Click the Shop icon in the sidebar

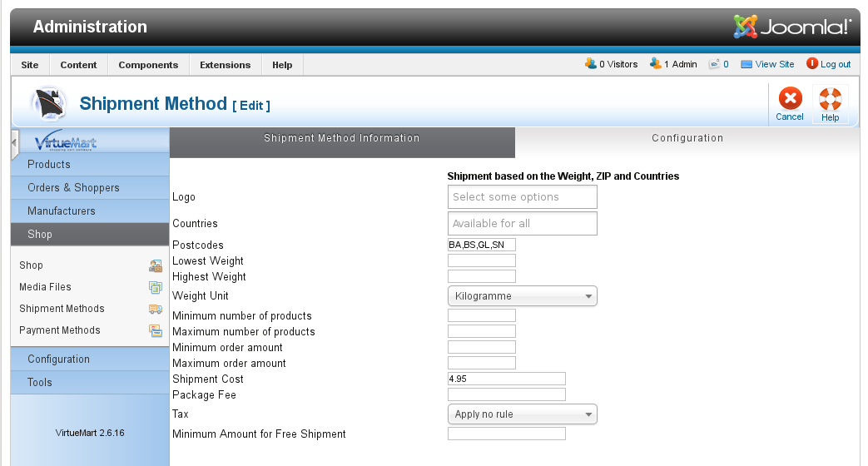(x=156, y=265)
